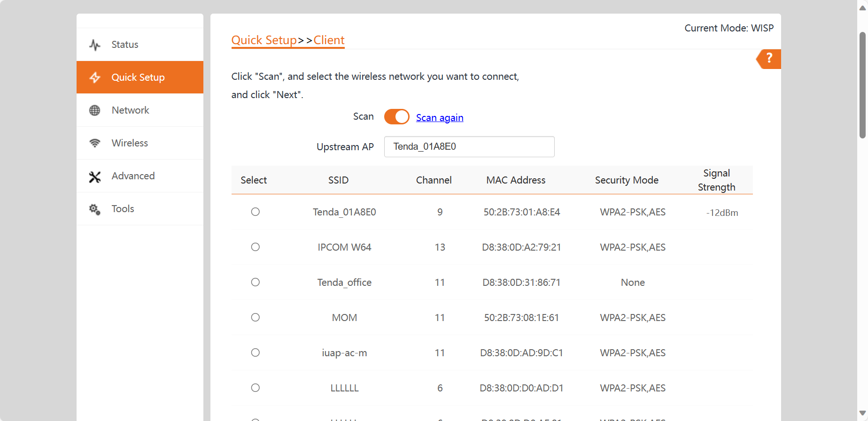Image resolution: width=868 pixels, height=421 pixels.
Task: Click the page vertical scrollbar down arrow
Action: tap(862, 413)
